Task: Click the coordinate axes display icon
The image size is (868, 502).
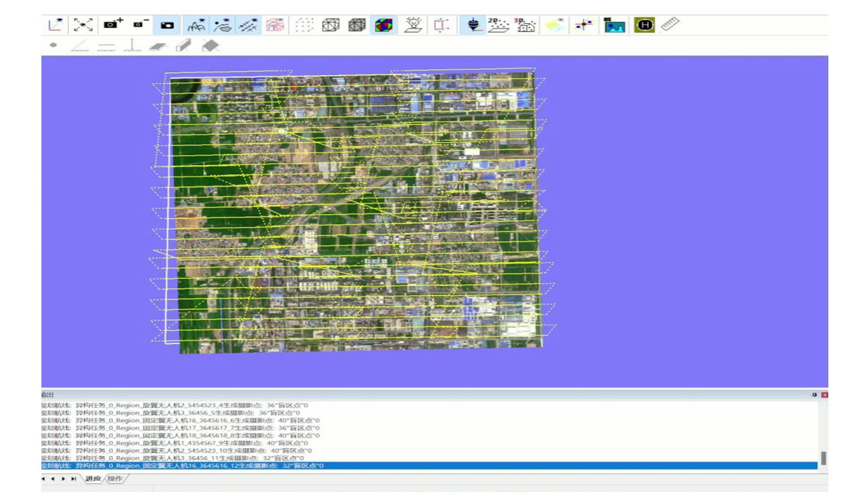Action: coord(56,25)
